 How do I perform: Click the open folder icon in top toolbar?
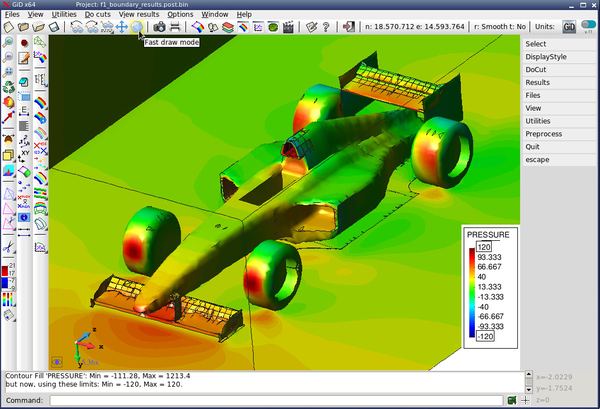coord(24,27)
